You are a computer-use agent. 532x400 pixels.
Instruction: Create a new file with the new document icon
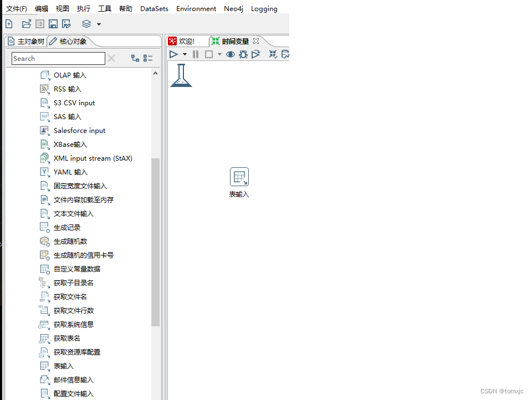pos(9,24)
